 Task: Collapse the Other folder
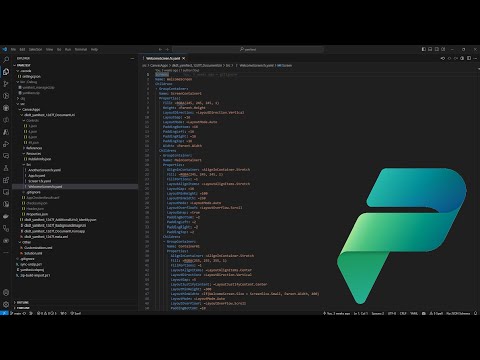[x=25, y=242]
